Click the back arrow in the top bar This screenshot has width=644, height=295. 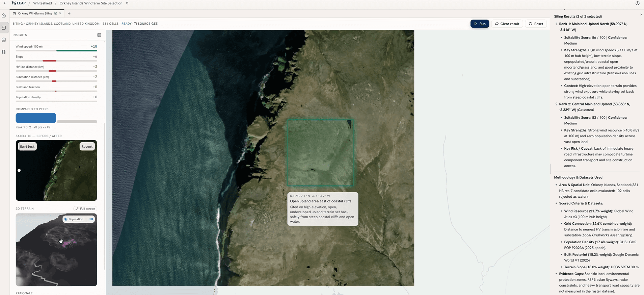(x=5, y=3)
